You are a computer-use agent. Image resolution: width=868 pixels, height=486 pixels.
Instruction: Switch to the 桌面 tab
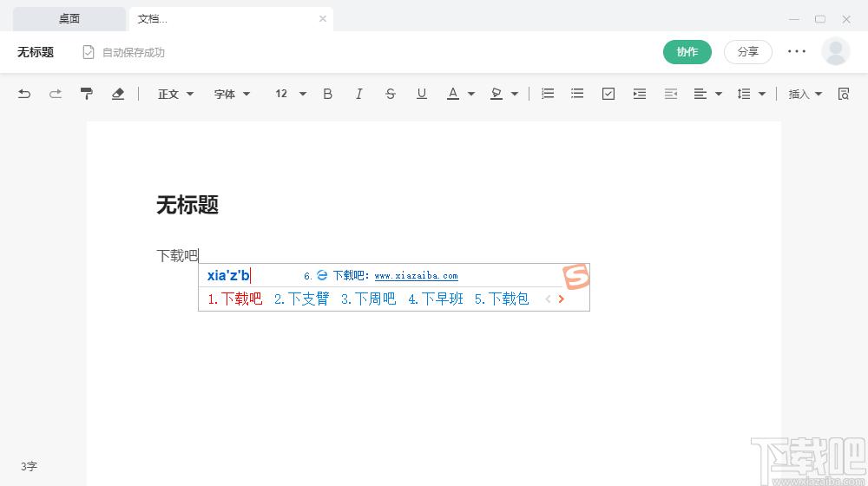point(69,19)
